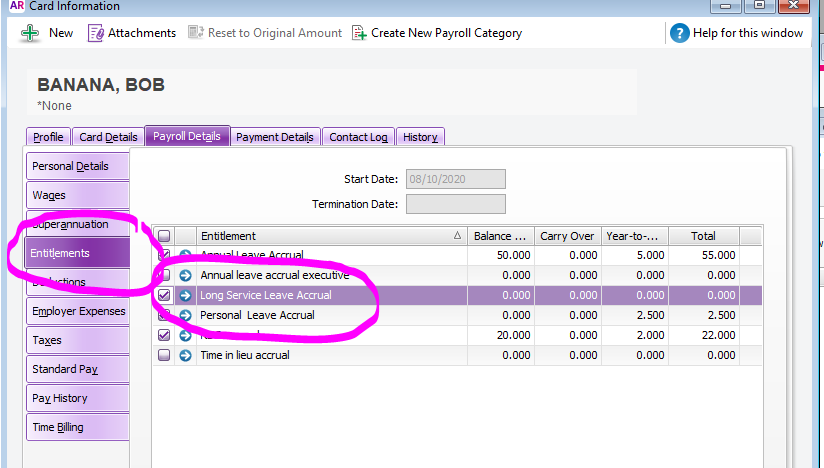This screenshot has width=824, height=468.
Task: Open details arrow for Time in lieu accrual
Action: point(185,355)
